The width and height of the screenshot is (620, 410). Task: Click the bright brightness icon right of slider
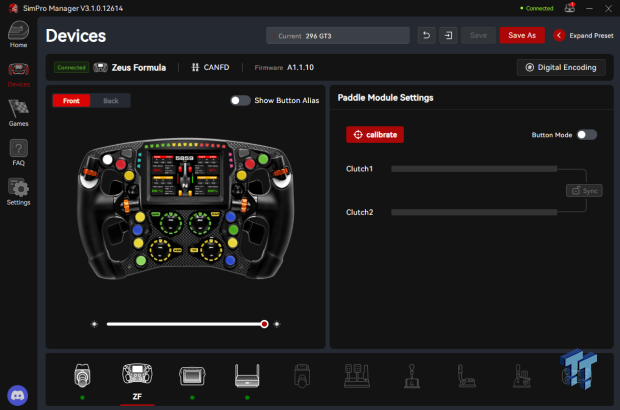tap(277, 324)
